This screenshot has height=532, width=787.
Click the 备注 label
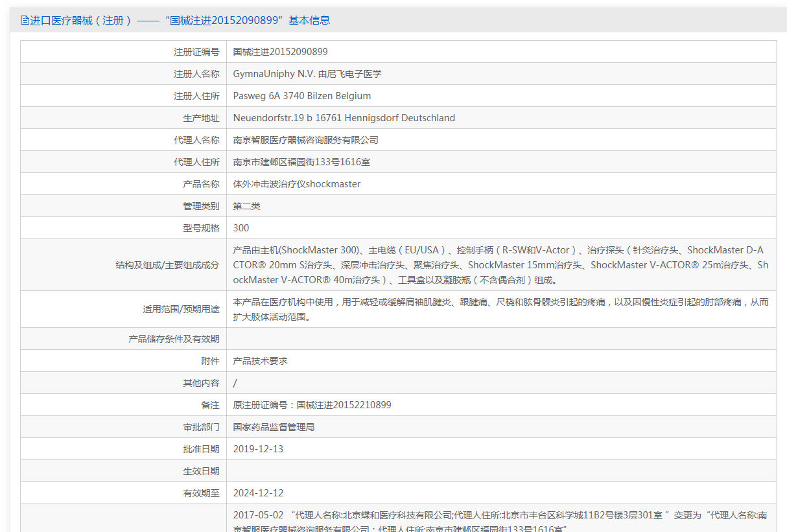point(210,405)
